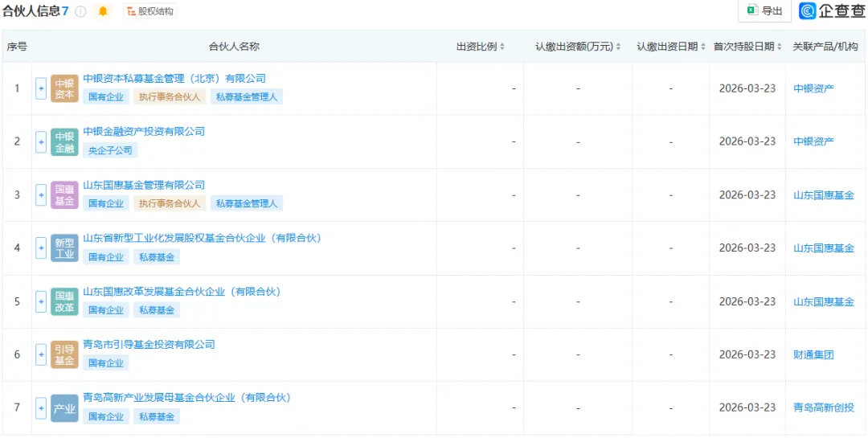Click the 引导基金 company logo tile
The image size is (868, 438).
coord(65,355)
